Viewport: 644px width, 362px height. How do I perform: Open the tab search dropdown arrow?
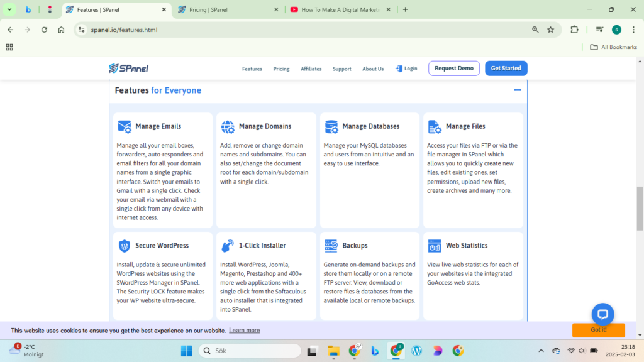9,9
